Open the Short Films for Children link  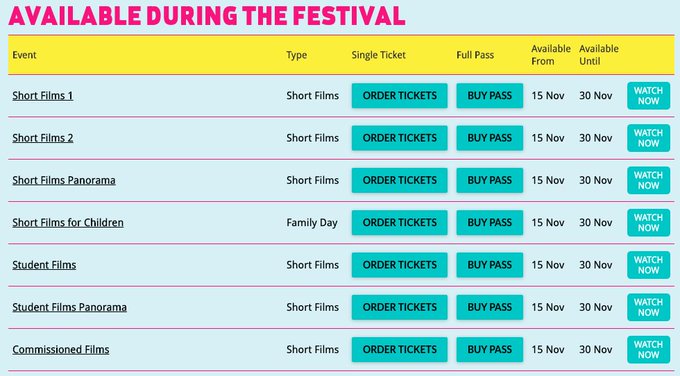(68, 222)
